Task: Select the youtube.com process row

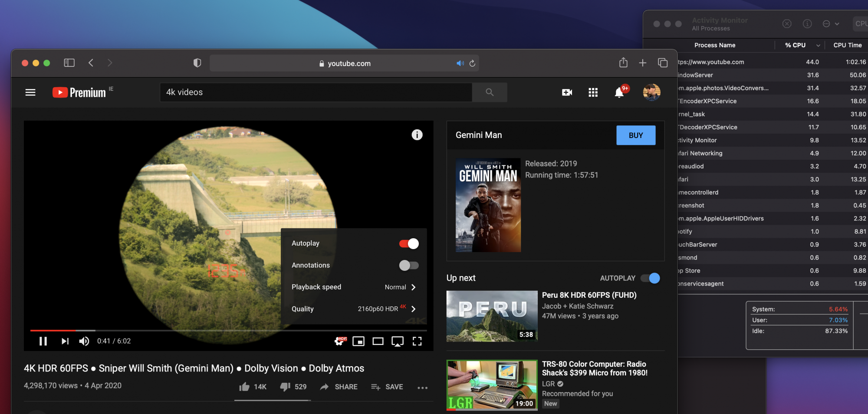Action: (x=773, y=62)
